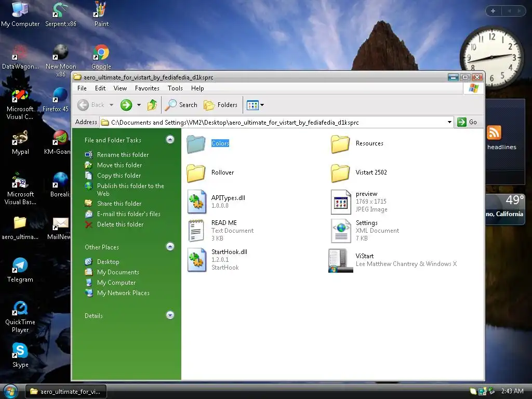Click the Microsoft Visual Basic desktop shortcut
The height and width of the screenshot is (399, 532).
[x=20, y=189]
